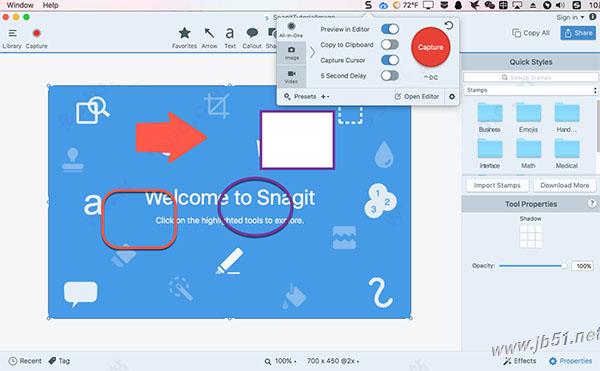
Task: Choose Video capture mode
Action: pyautogui.click(x=292, y=76)
